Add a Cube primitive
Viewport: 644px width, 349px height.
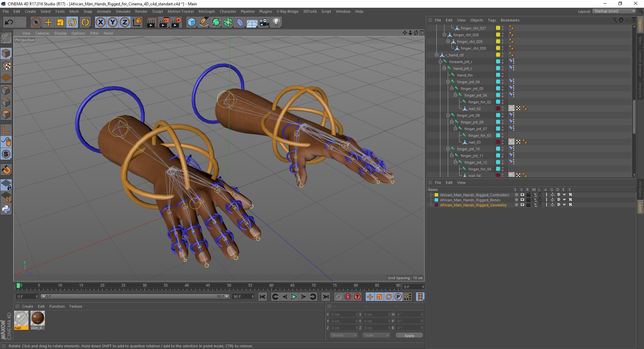192,22
